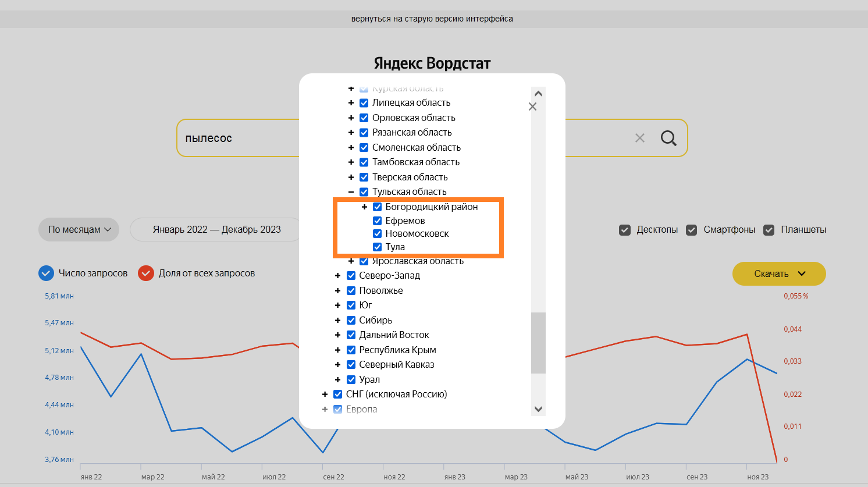This screenshot has height=487, width=868.
Task: Toggle Смартфоны device checkbox
Action: click(692, 230)
